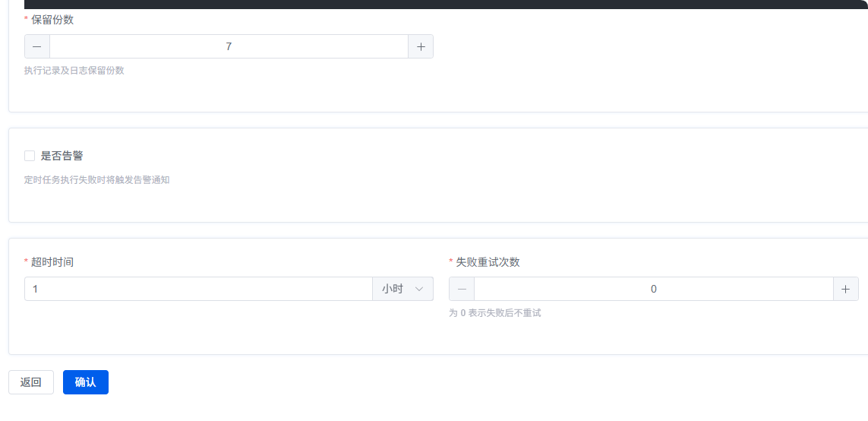Decrease the 保留份数 value with minus icon
Image resolution: width=868 pixels, height=421 pixels.
click(37, 46)
